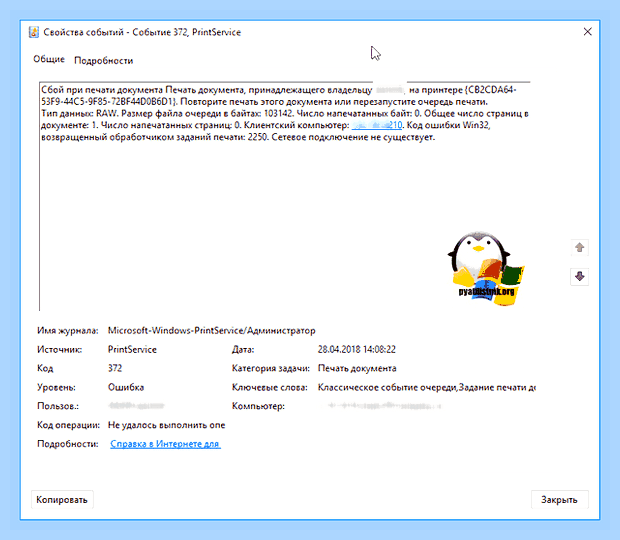Open the Справка в Интернете link
This screenshot has height=540, width=620.
click(x=165, y=444)
